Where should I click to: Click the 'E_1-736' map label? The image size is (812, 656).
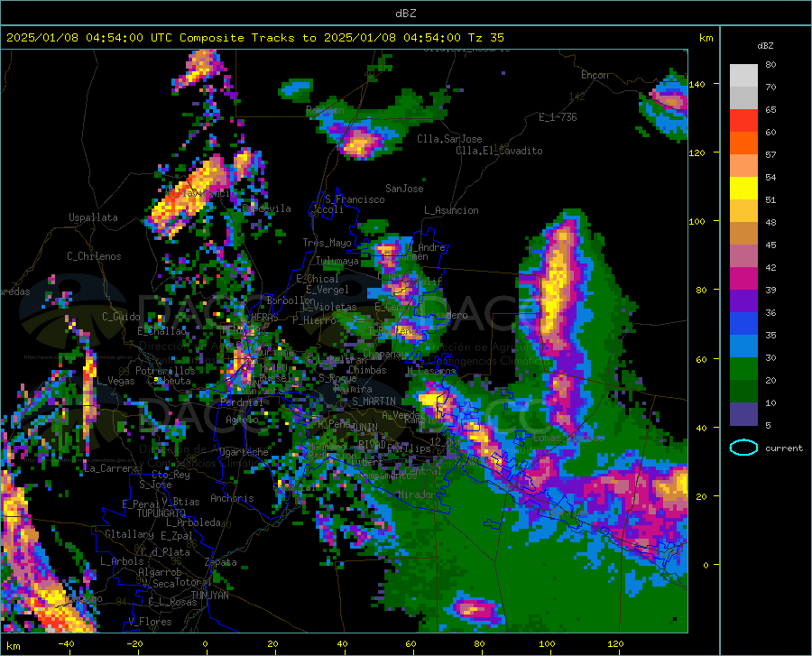coord(558,117)
